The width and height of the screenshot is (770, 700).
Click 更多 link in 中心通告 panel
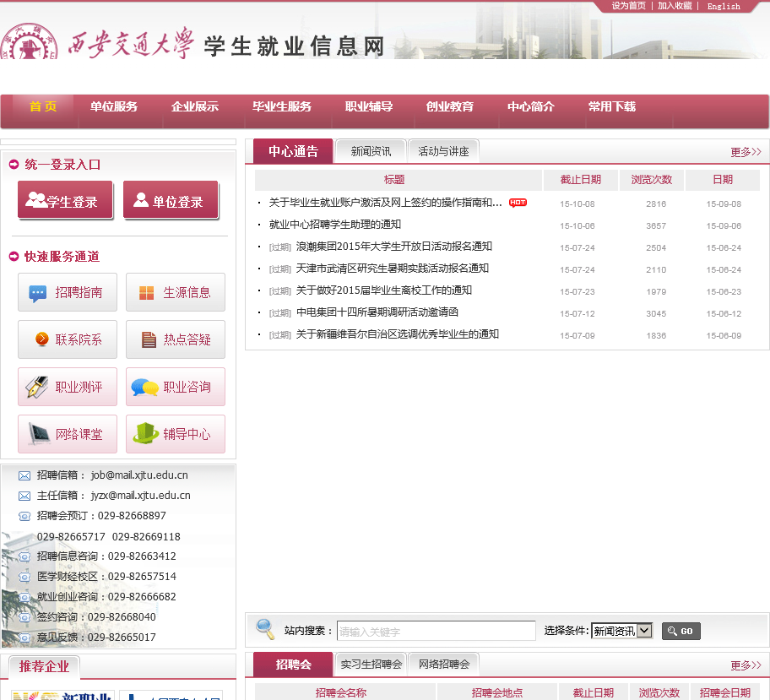(x=746, y=152)
